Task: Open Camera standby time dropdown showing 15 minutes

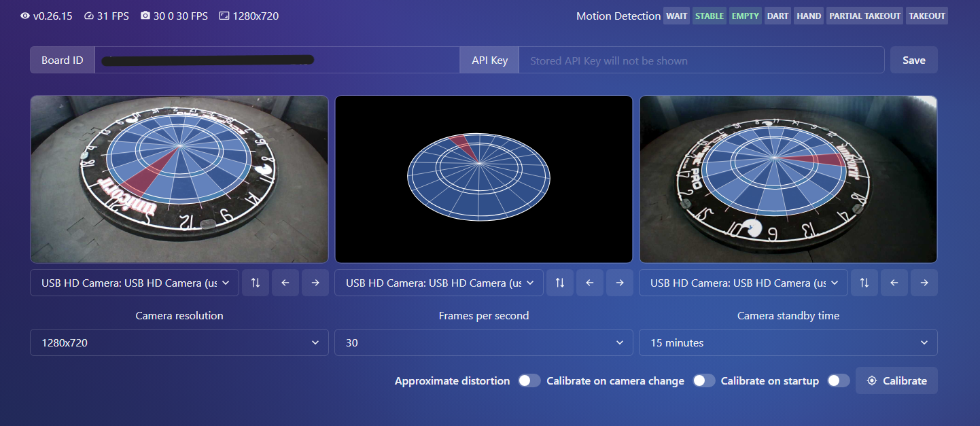Action: tap(788, 342)
